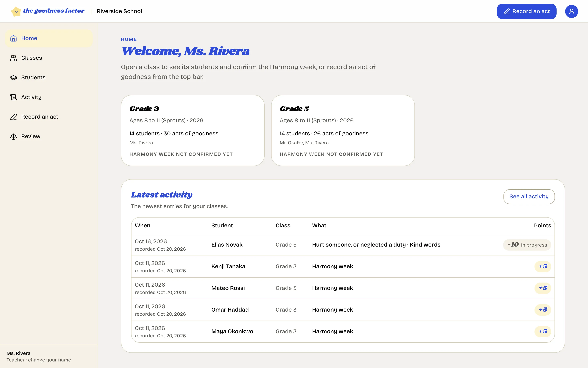Screen dimensions: 588x368
Task: Click change your name link
Action: (50, 360)
